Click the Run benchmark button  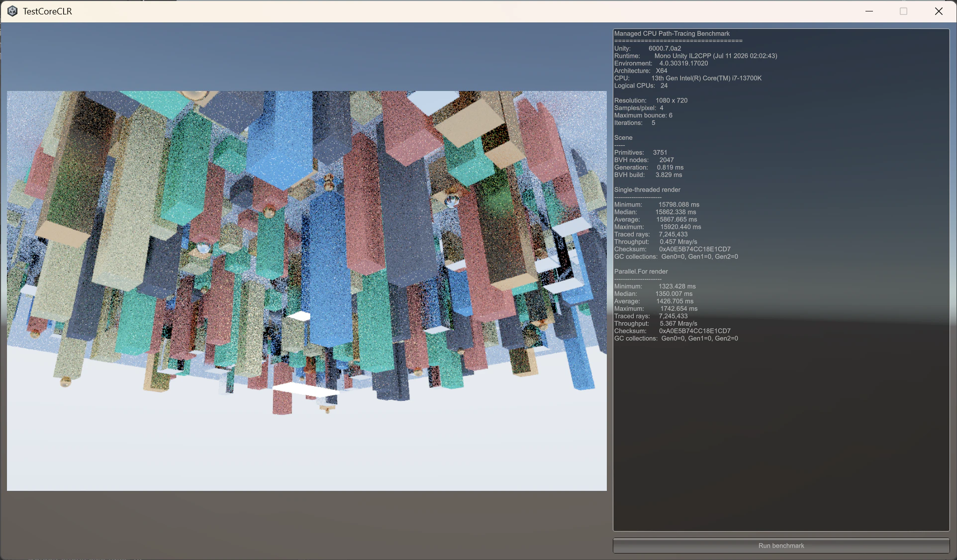coord(781,546)
